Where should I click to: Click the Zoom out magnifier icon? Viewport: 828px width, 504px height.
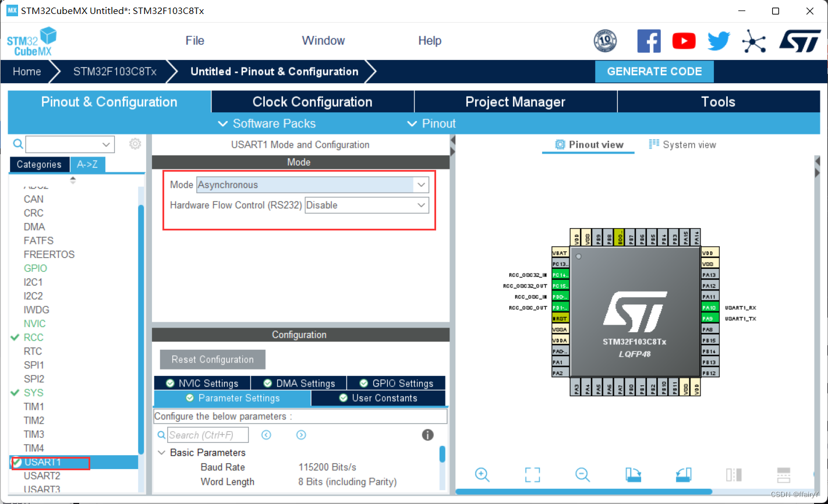coord(583,474)
